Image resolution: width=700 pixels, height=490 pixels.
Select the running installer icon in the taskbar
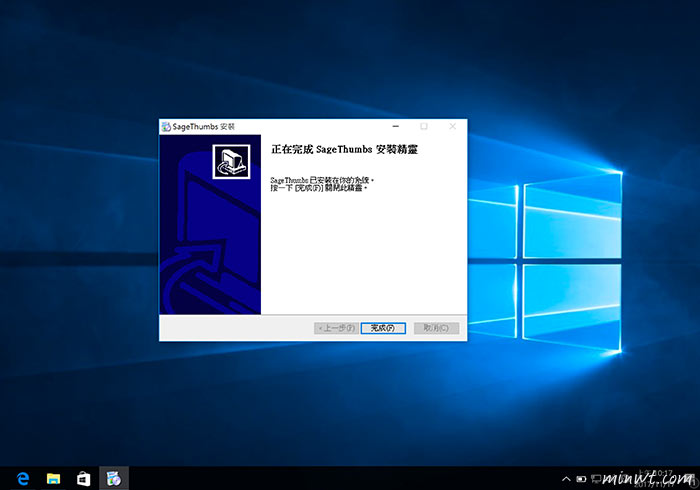coord(114,479)
